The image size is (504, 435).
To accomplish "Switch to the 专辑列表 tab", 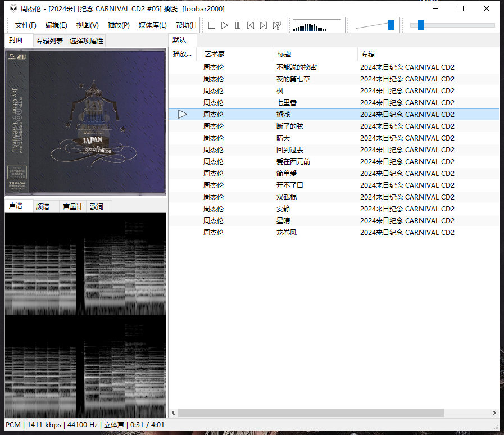I will (x=49, y=40).
